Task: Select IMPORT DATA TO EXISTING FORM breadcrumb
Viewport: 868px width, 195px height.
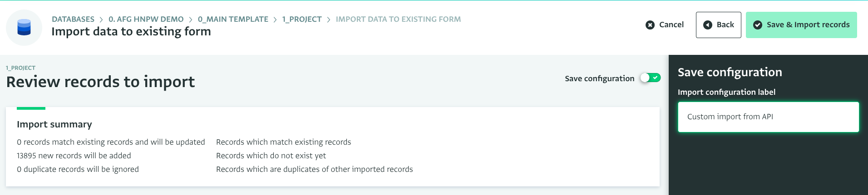Action: tap(398, 19)
